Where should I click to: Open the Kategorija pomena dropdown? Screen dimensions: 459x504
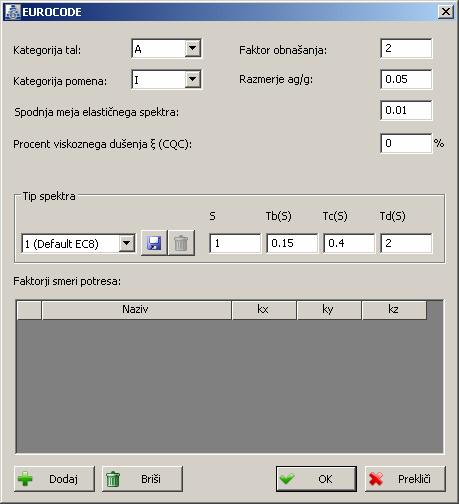(193, 79)
